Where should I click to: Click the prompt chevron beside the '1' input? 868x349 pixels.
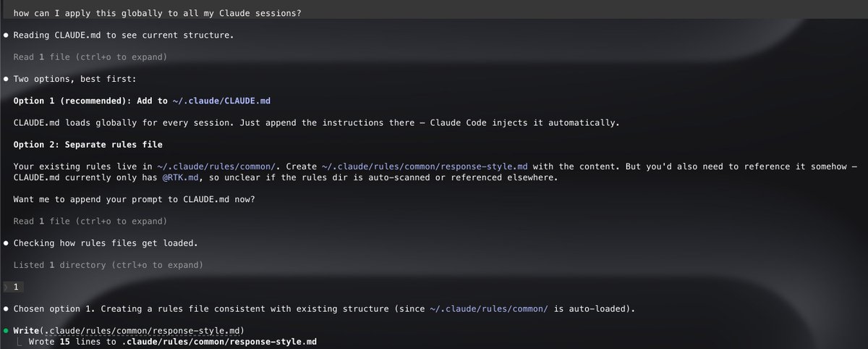(x=5, y=287)
